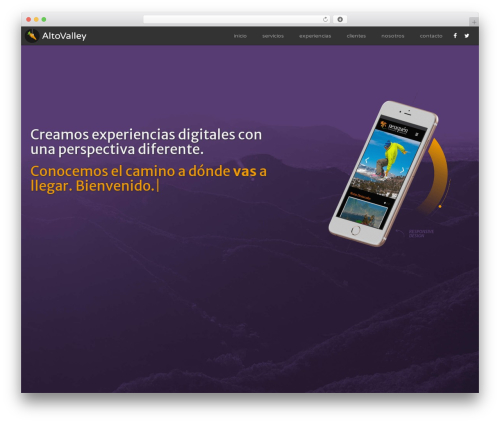Open a new tab with plus button

[x=474, y=22]
